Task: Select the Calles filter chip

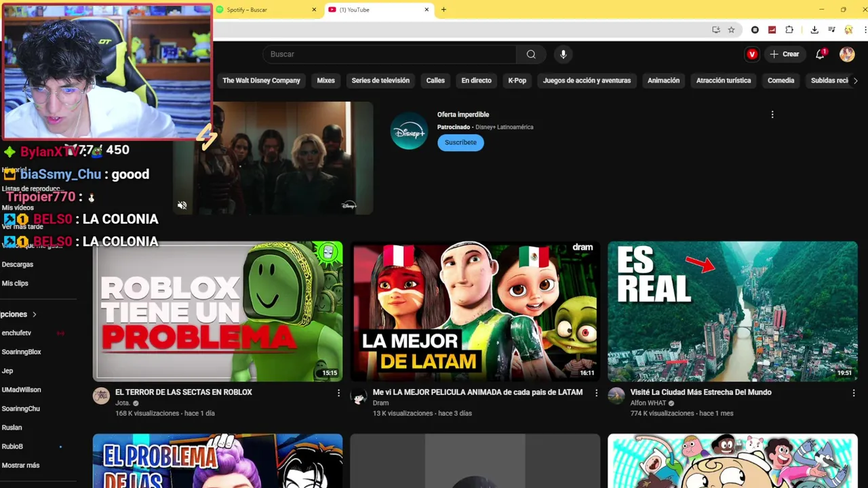Action: point(435,81)
